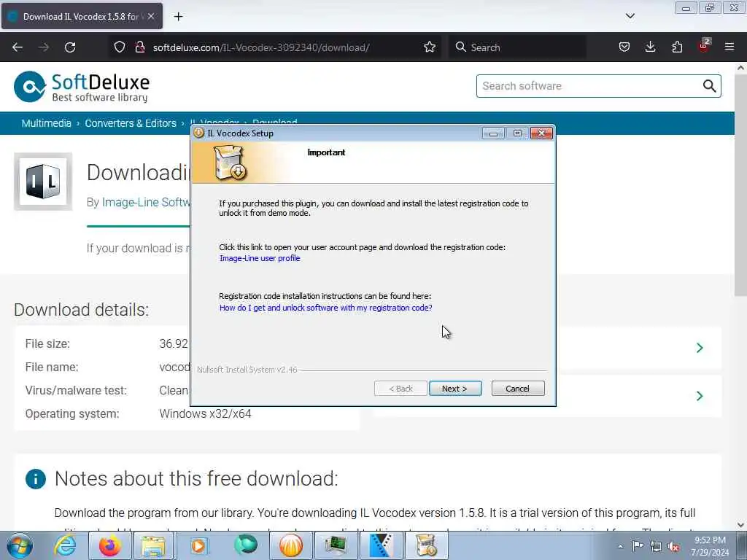747x560 pixels.
Task: Expand the upper right chevron arrow
Action: pyautogui.click(x=700, y=348)
